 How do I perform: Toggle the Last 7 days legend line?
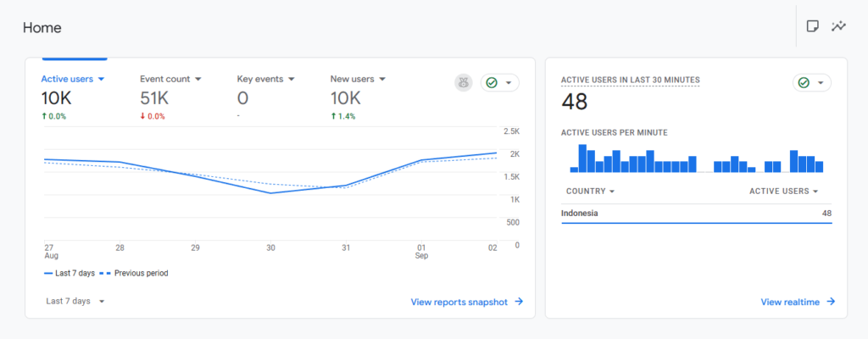[68, 273]
